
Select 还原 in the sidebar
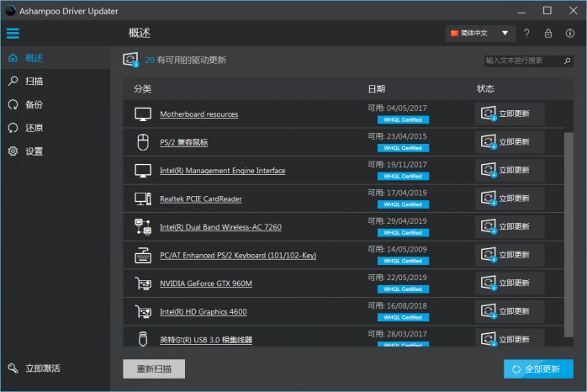pyautogui.click(x=55, y=128)
